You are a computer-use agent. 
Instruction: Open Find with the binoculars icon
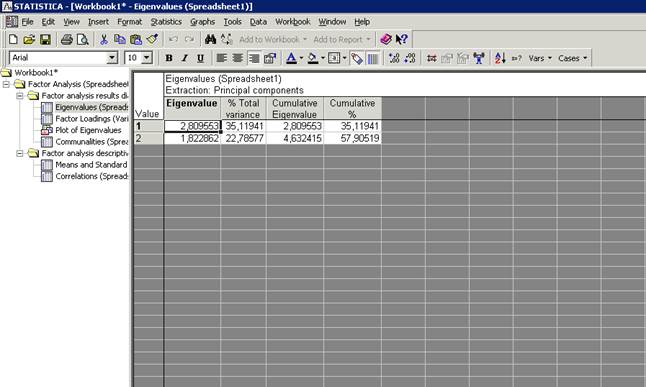pyautogui.click(x=210, y=40)
